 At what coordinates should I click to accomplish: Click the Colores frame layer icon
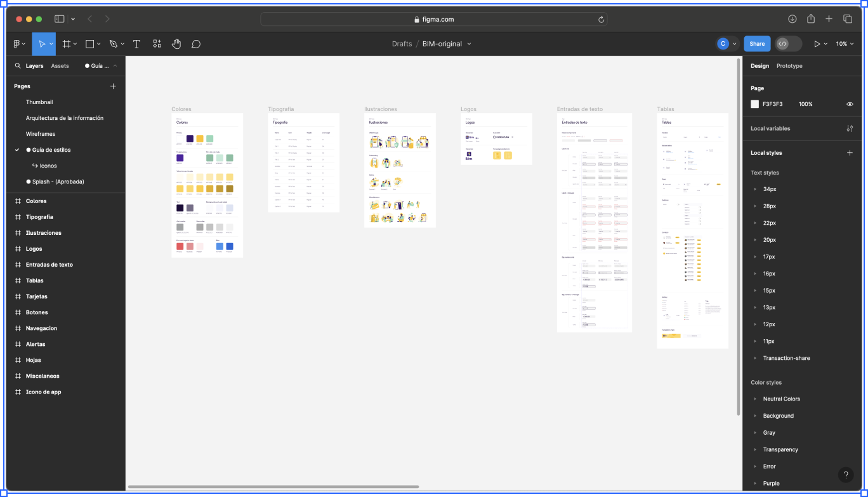(x=18, y=201)
